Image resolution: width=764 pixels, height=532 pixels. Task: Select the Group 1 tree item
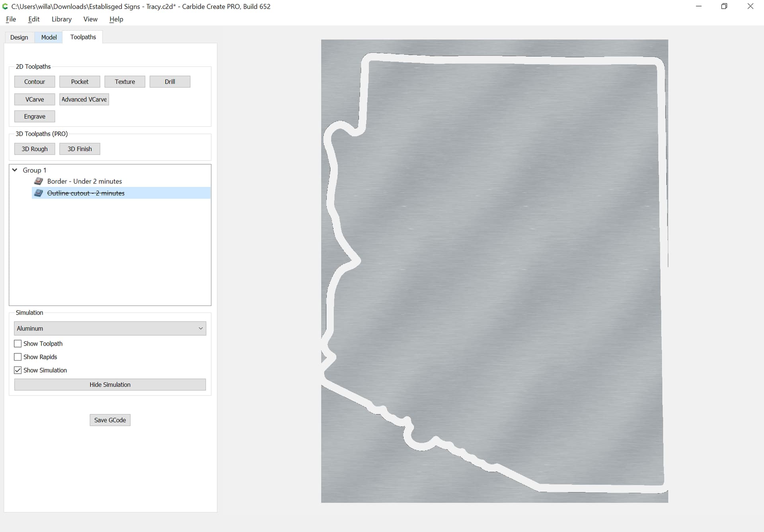(x=35, y=170)
